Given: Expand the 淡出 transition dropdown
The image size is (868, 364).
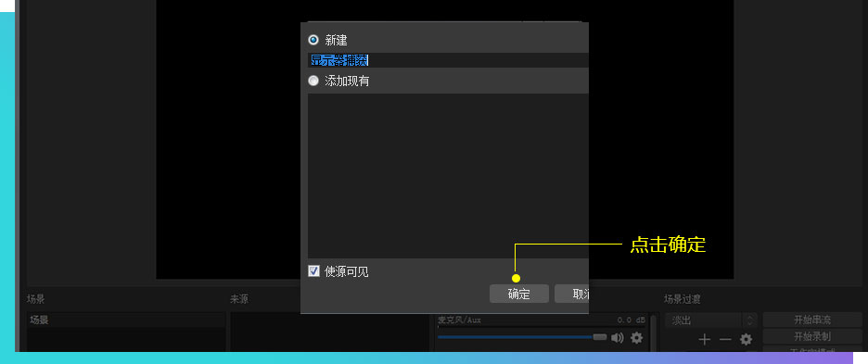Looking at the screenshot, I should point(704,320).
